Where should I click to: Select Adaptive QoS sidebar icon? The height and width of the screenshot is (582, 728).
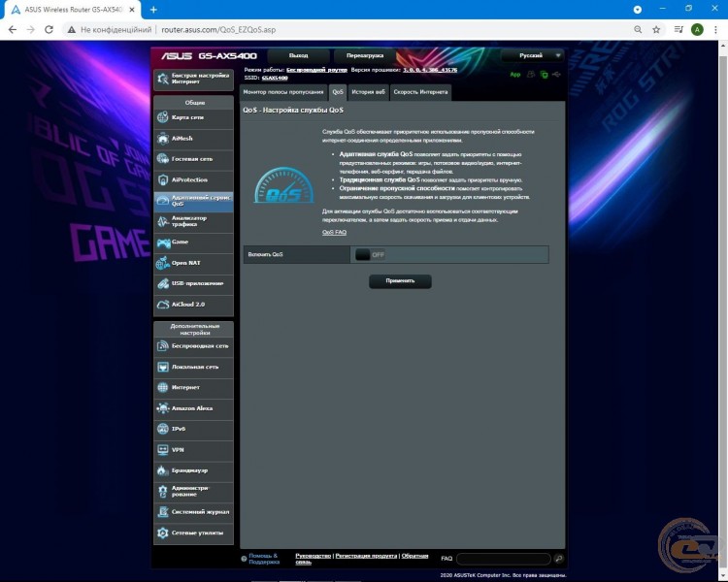click(x=162, y=201)
